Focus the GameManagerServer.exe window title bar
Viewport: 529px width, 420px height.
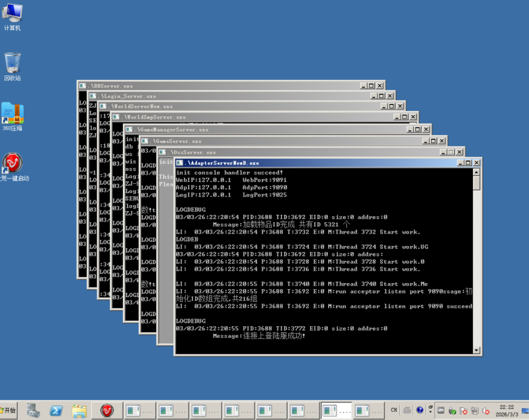[264, 130]
